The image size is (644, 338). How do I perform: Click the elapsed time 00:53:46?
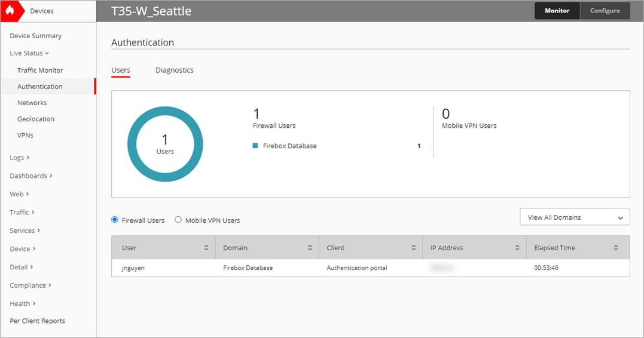547,268
